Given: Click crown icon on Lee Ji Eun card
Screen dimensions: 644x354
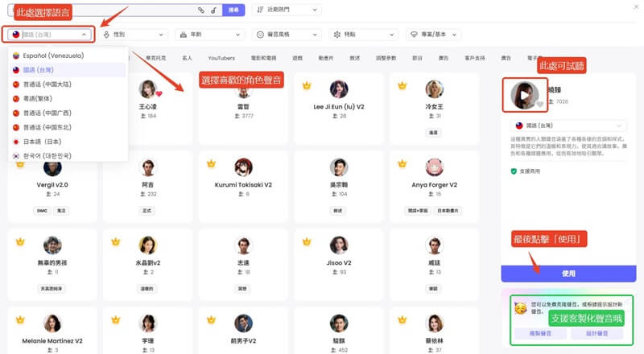Looking at the screenshot, I should pos(307,86).
